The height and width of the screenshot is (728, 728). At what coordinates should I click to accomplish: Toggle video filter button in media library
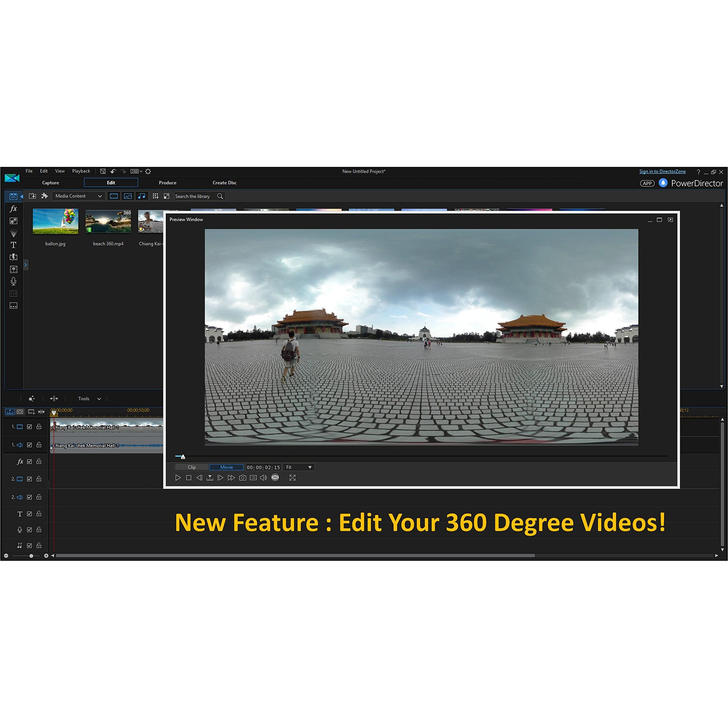114,196
